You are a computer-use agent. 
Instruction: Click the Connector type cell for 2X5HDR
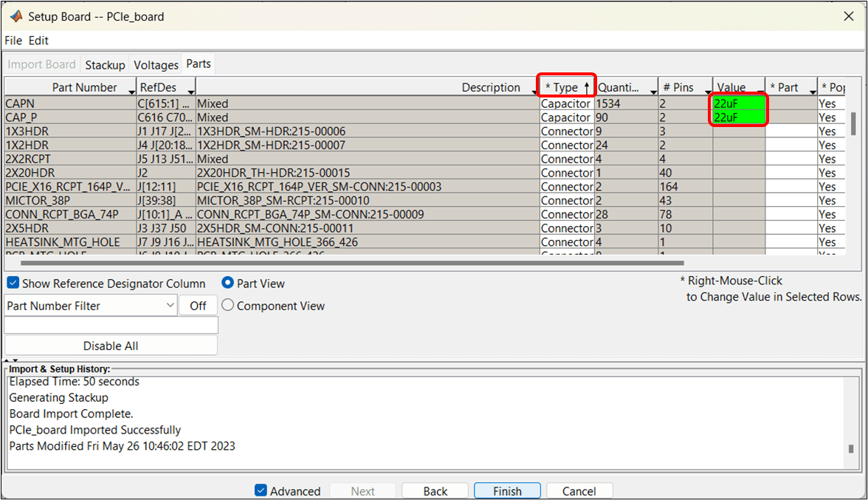click(567, 228)
